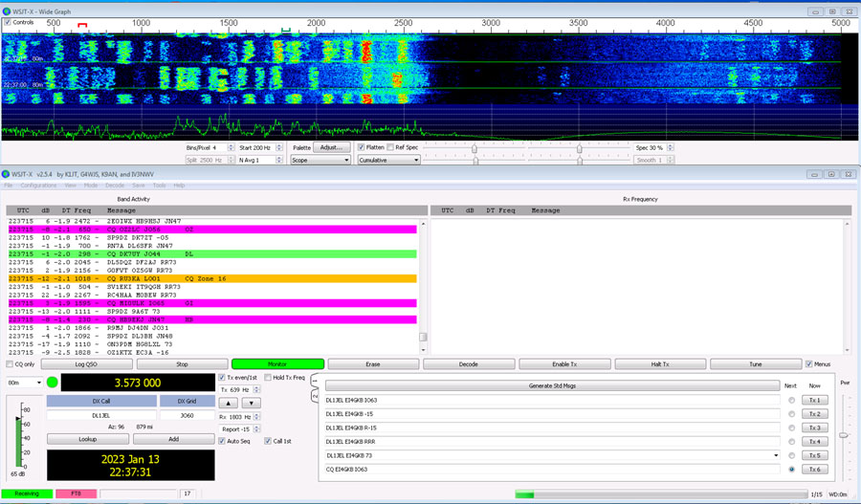Adjust the N Avg spinner arrows

pyautogui.click(x=279, y=160)
